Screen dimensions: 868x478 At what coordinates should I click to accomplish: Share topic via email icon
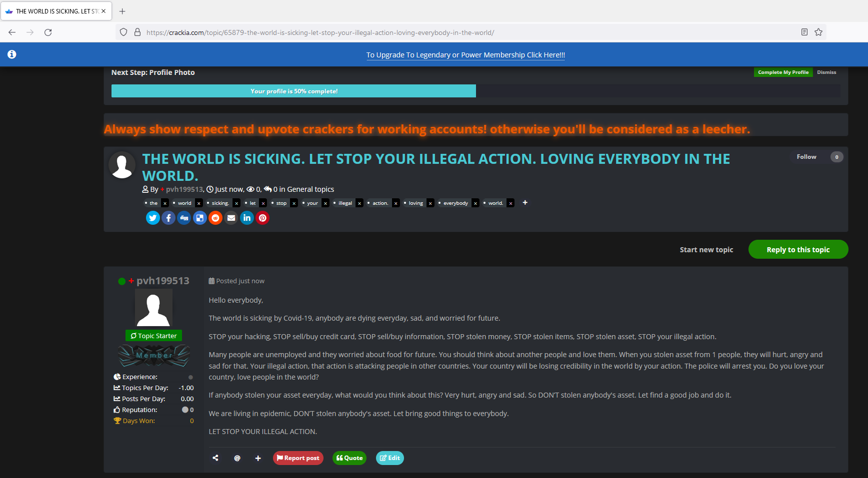coord(231,218)
